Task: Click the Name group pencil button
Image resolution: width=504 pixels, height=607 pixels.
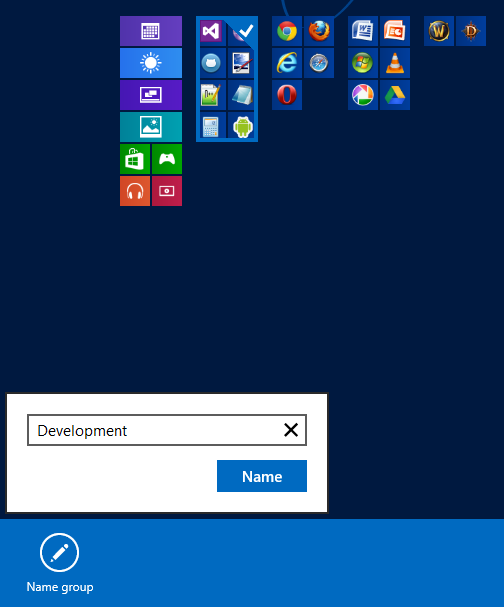Action: click(60, 552)
